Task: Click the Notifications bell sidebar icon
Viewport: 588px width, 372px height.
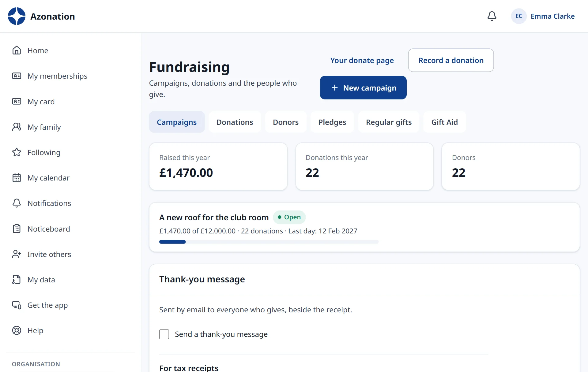Action: click(x=17, y=203)
